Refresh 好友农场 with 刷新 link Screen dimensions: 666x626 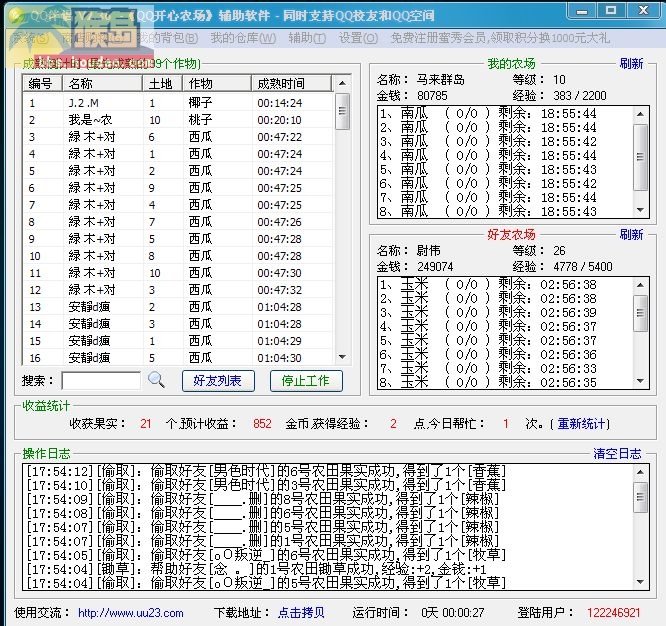click(x=631, y=234)
